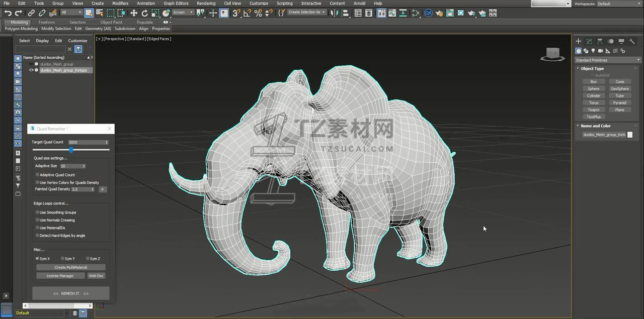Switch to Cameras category in Create panel

click(601, 51)
